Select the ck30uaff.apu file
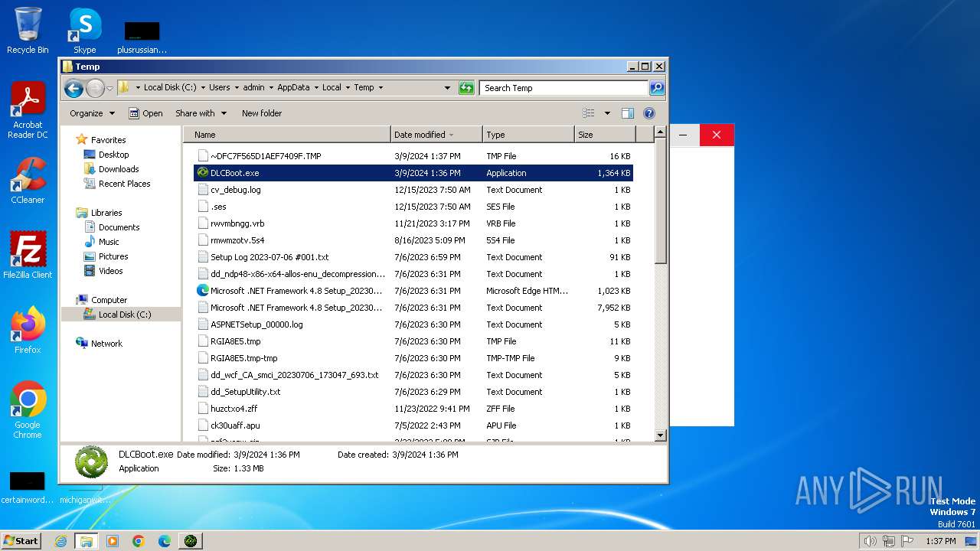 click(x=413, y=425)
